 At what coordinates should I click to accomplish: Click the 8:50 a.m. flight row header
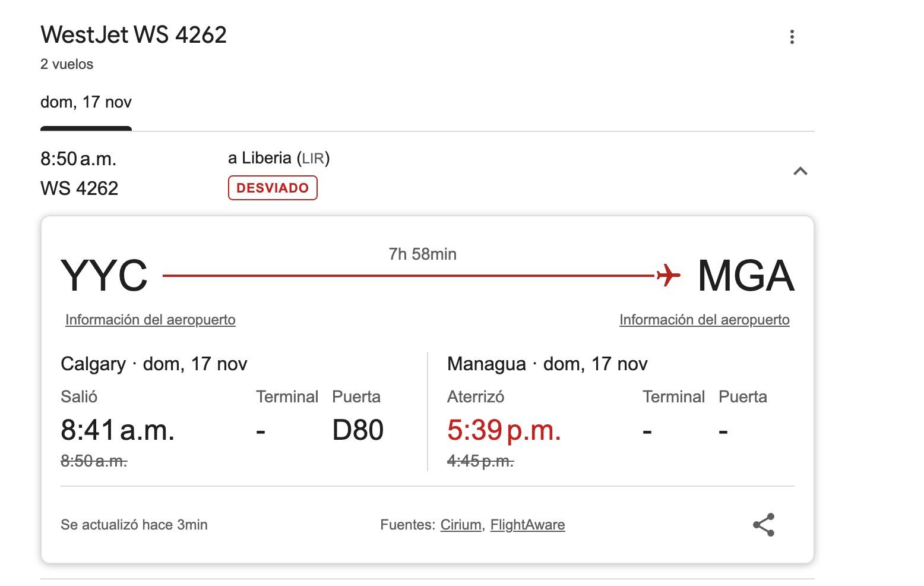pos(78,159)
